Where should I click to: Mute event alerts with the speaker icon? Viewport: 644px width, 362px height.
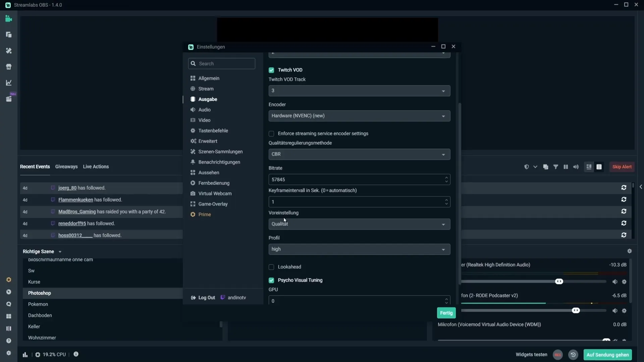(x=576, y=167)
